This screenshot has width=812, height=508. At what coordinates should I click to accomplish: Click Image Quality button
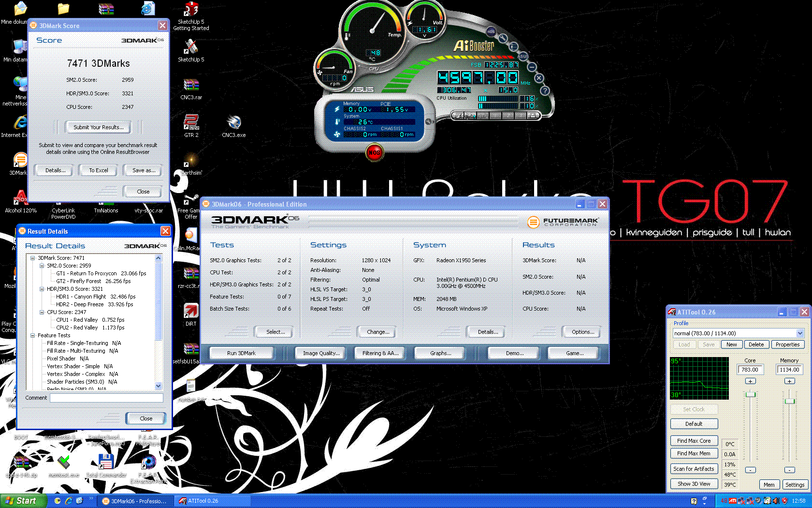(321, 353)
